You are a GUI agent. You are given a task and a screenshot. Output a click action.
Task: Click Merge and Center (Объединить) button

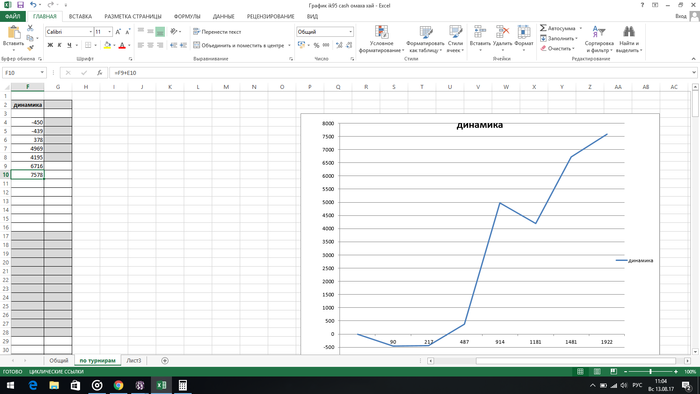(239, 45)
